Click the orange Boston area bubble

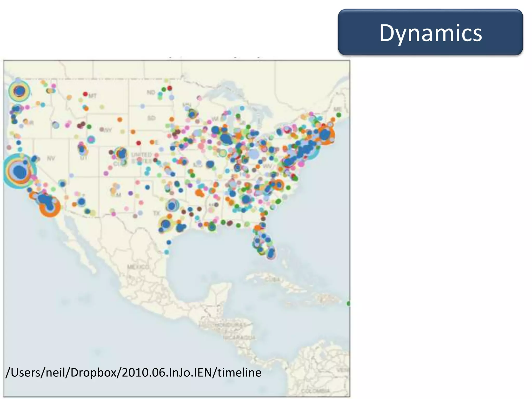point(325,135)
